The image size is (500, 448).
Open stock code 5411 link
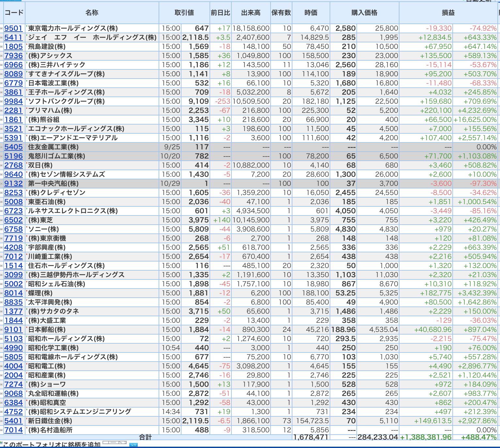13,37
